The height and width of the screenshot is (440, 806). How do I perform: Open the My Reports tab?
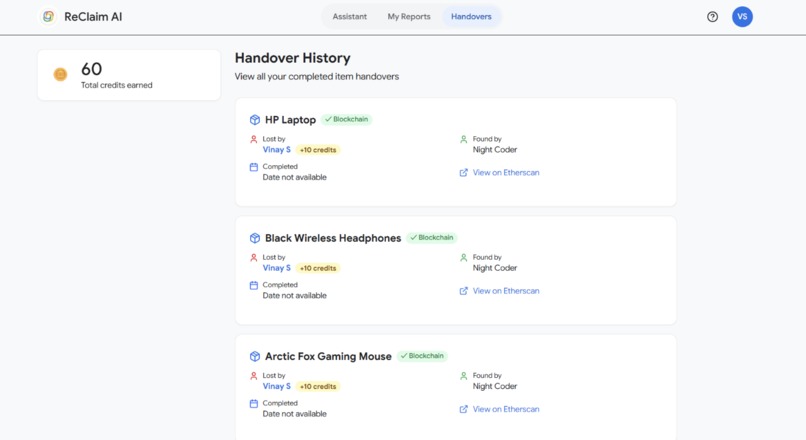click(x=409, y=16)
